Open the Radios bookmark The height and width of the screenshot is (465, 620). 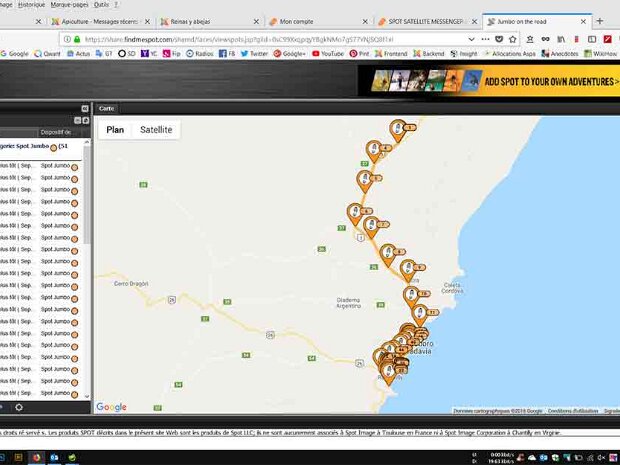(x=200, y=53)
